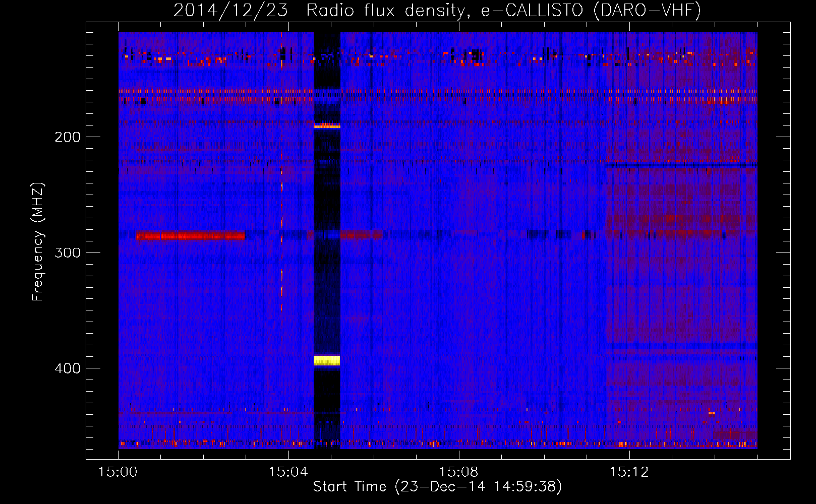Click the "Start Time (23-Dec-14 14:59:38)" label
816x504 pixels.
click(x=437, y=487)
